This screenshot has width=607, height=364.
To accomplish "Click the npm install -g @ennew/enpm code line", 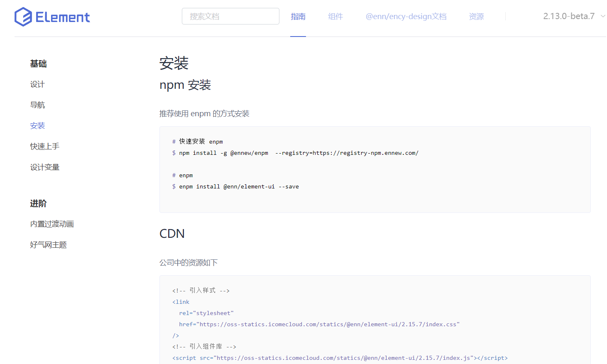I will 295,153.
